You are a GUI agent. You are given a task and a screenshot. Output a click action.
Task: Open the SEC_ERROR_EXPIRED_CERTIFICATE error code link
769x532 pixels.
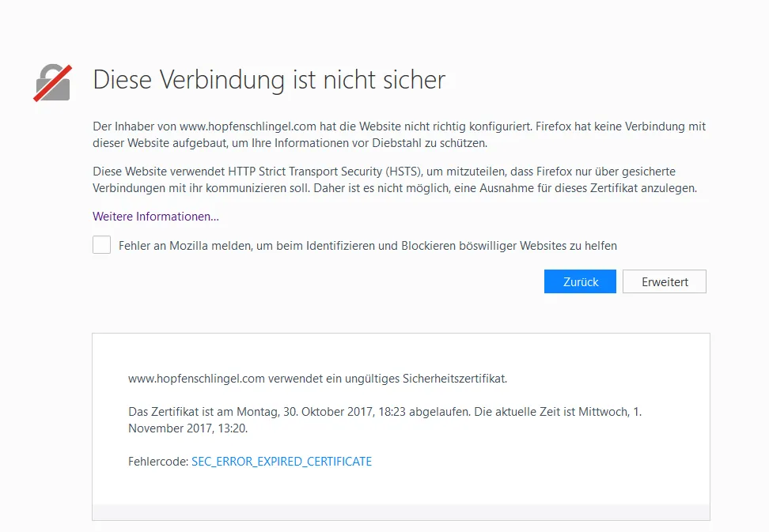[282, 462]
